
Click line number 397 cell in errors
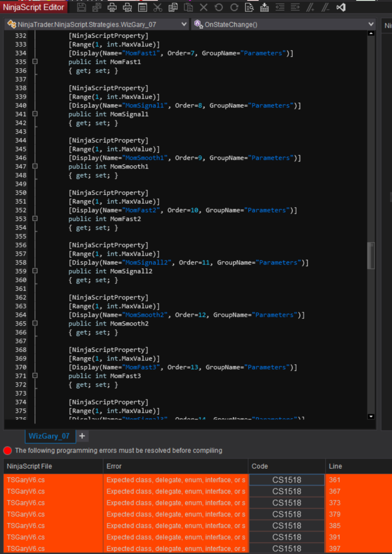coord(358,548)
